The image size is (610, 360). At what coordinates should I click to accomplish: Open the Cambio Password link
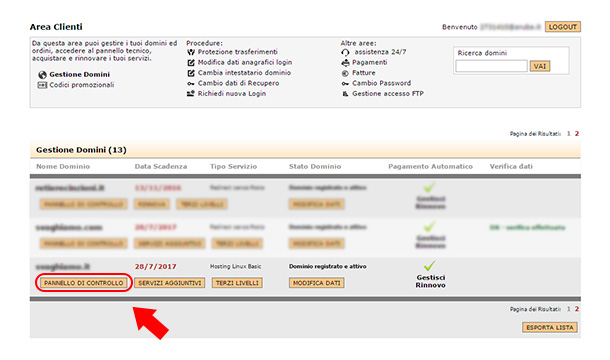pyautogui.click(x=381, y=83)
